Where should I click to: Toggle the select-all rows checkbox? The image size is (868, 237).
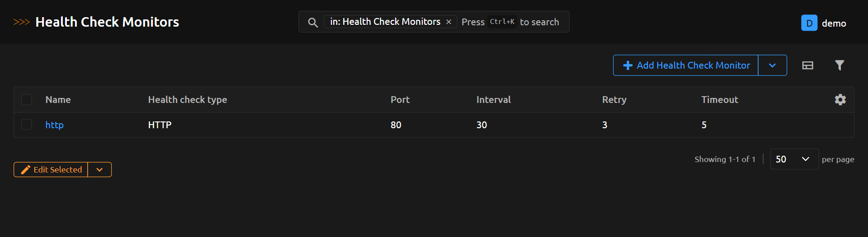coord(27,100)
